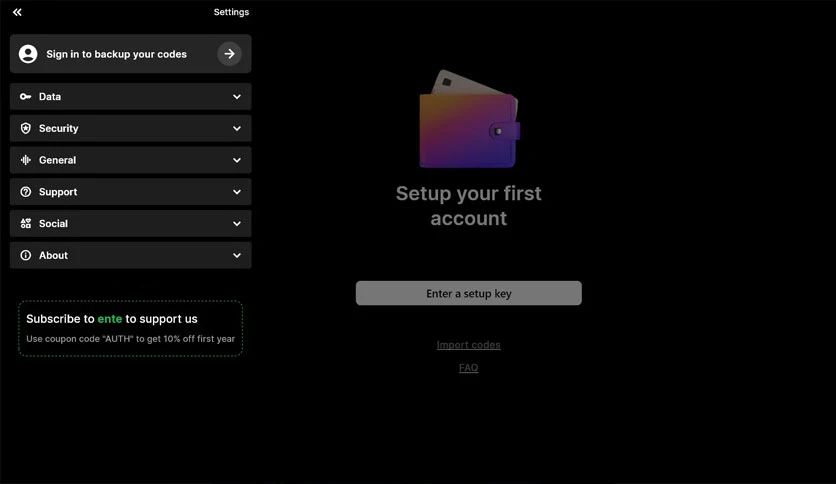Click the shapes icon next to Social
The image size is (836, 484).
pyautogui.click(x=26, y=223)
